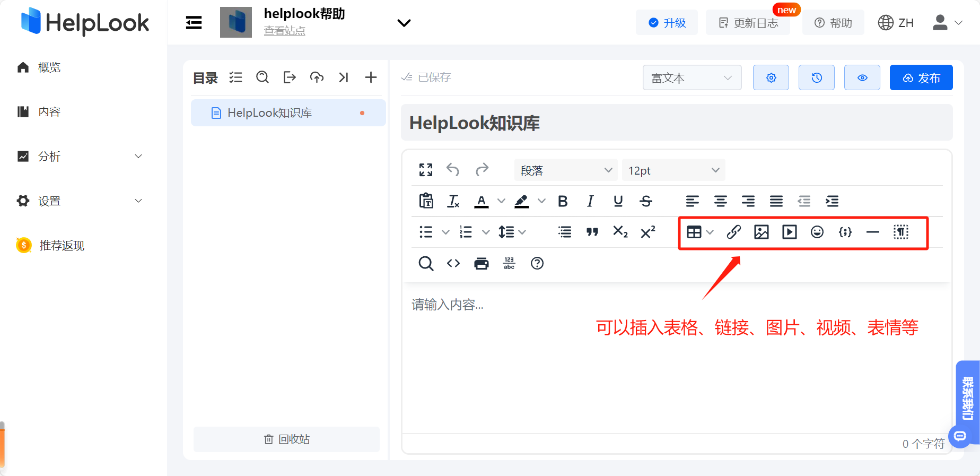Undo the last edit
The image size is (980, 476).
pos(453,170)
